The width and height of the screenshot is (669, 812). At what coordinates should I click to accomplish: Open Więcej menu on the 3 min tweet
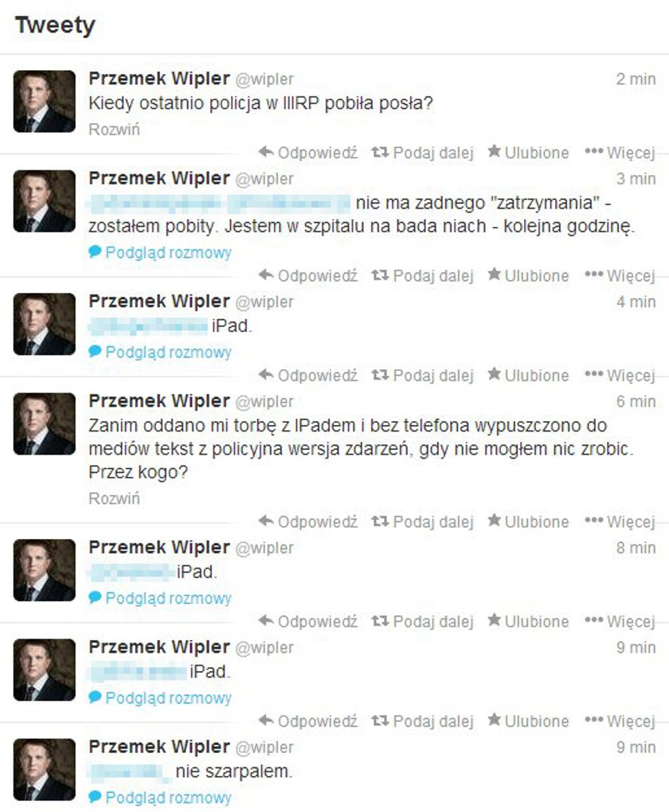(x=620, y=275)
